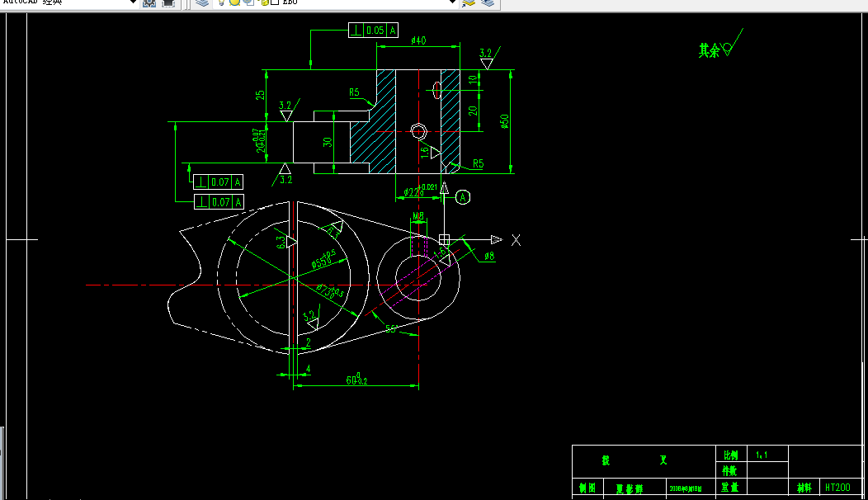Open the Layer Properties Manager icon
The image size is (868, 500).
click(x=203, y=2)
